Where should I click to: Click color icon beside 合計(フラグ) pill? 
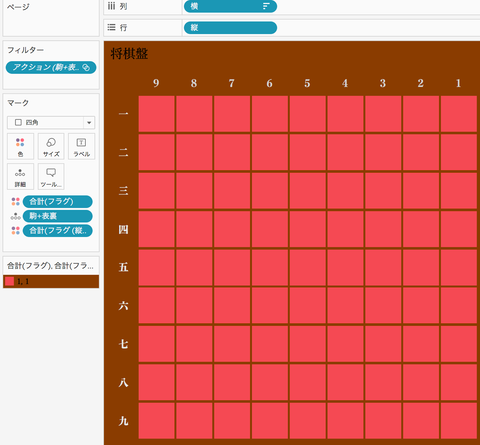coord(16,201)
